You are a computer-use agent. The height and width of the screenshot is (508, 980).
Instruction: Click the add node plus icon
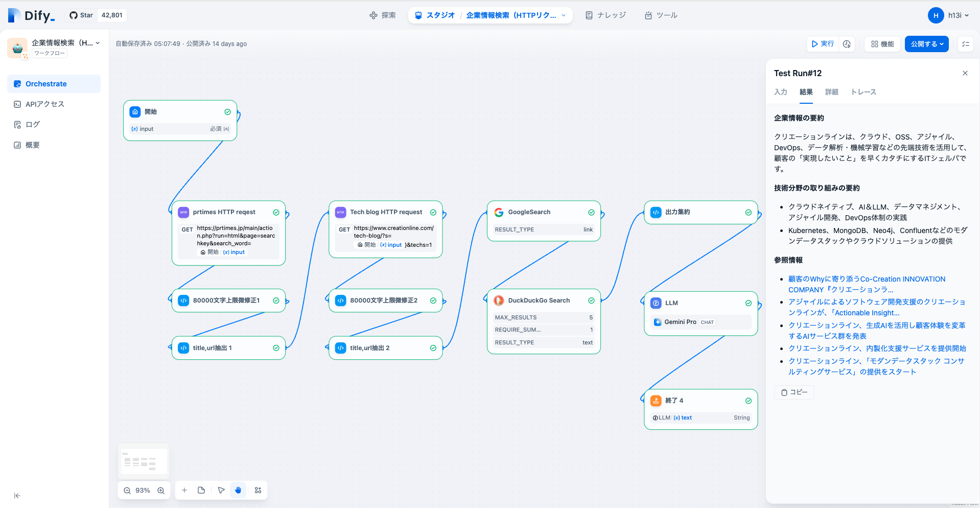(184, 490)
